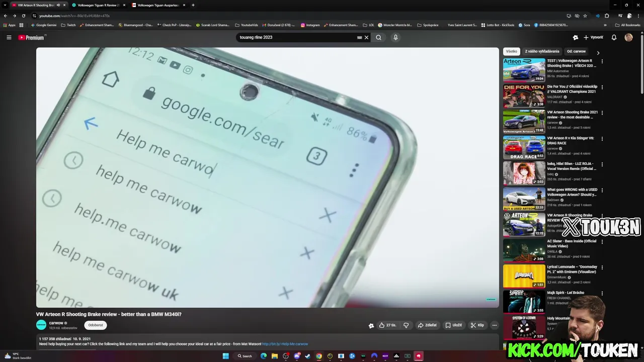This screenshot has height=362, width=644.
Task: Open Majk Spirit - Leť Bracho video
Action: point(566,293)
